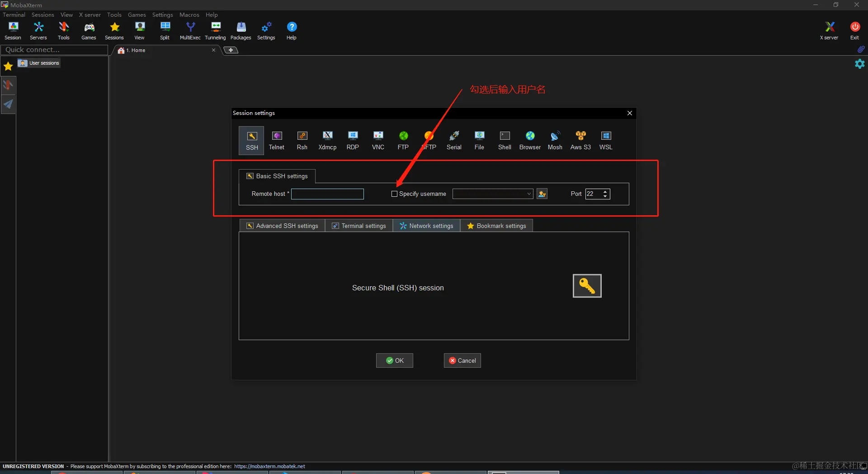Viewport: 868px width, 474px height.
Task: Click the Port number field
Action: coord(593,194)
